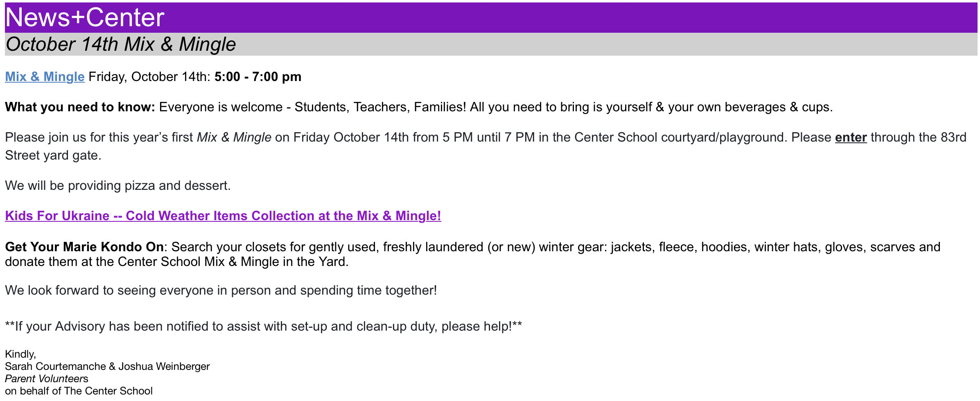This screenshot has height=401, width=980.
Task: Click the underlined word 'enter'
Action: pos(851,137)
